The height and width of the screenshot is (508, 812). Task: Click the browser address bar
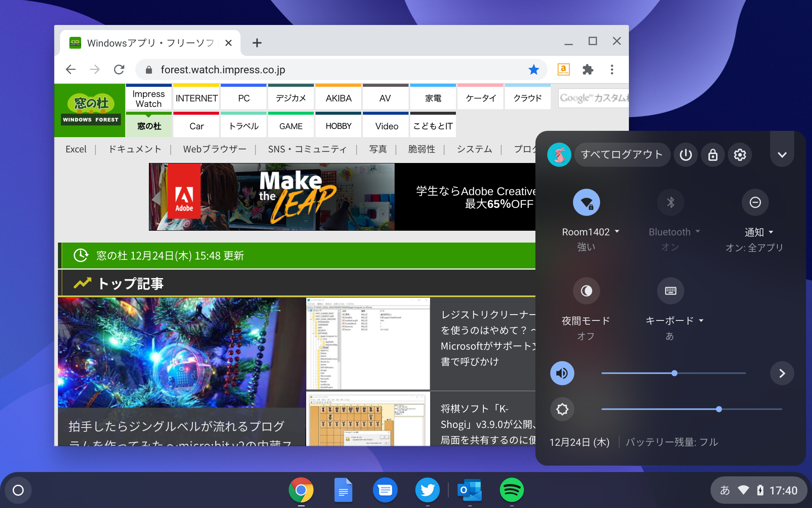[x=296, y=69]
